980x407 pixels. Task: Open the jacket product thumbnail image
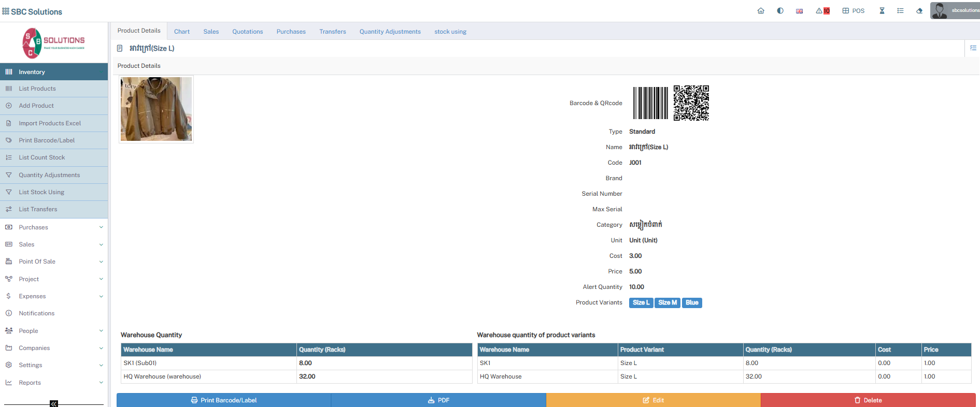pos(156,109)
